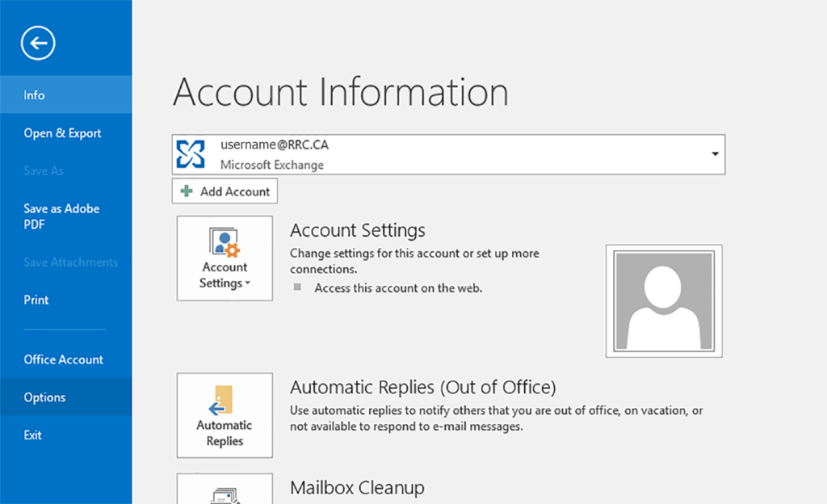This screenshot has width=827, height=504.
Task: Click the greyed-out Save As item
Action: coord(44,171)
